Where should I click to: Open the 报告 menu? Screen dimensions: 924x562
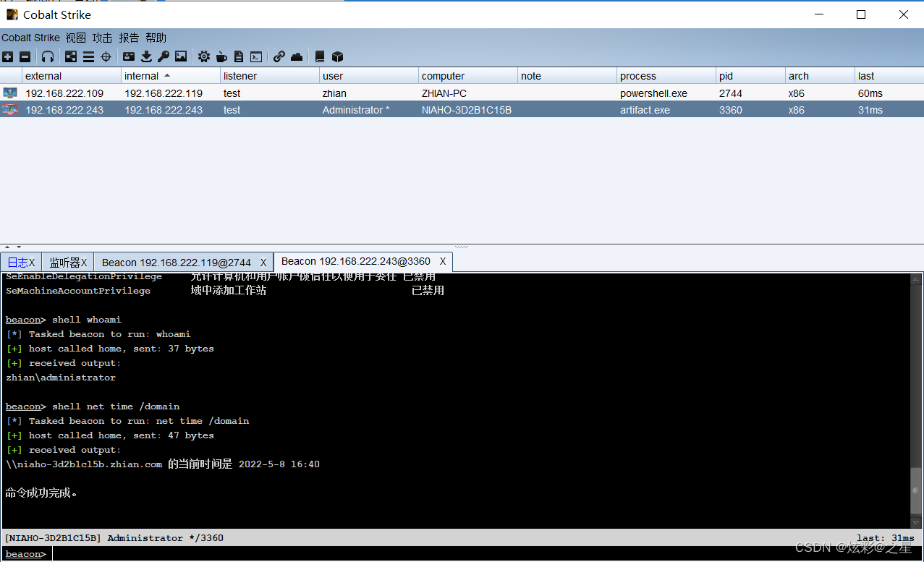click(129, 38)
